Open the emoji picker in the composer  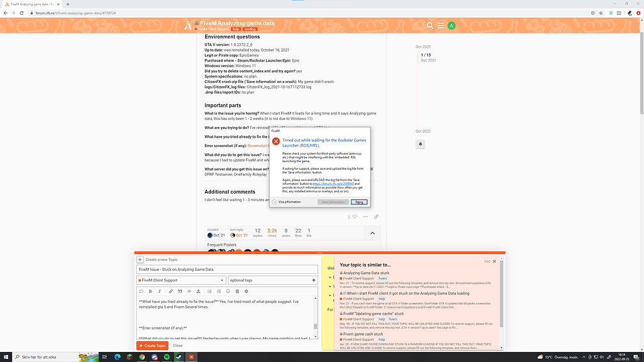point(228,291)
